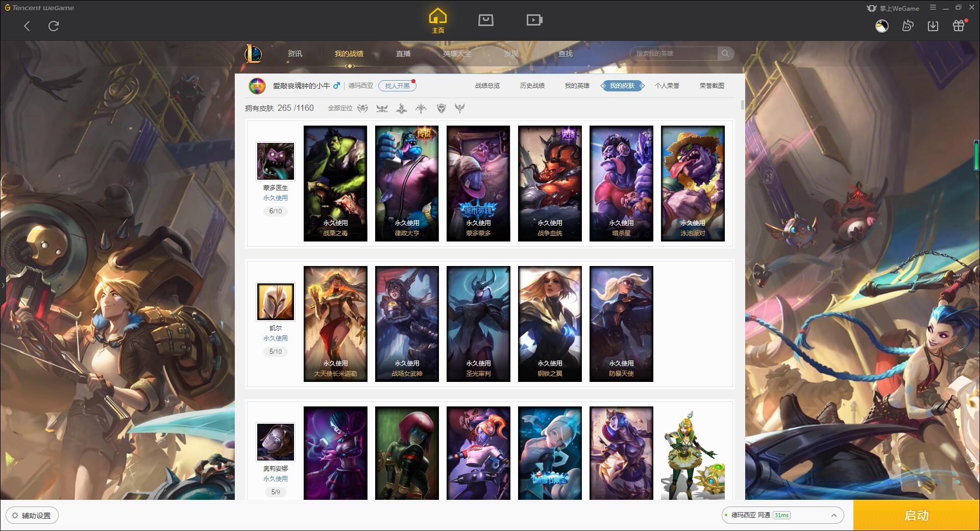The height and width of the screenshot is (531, 980).
Task: Open the gift box icon
Action: pyautogui.click(x=959, y=26)
